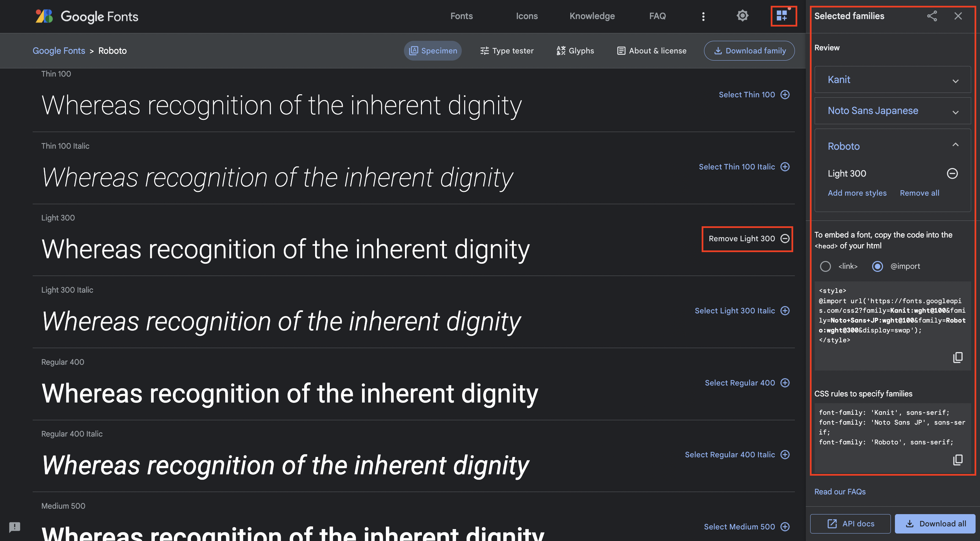Click the Regular 400 specimen sentence
The image size is (980, 541).
click(x=290, y=393)
